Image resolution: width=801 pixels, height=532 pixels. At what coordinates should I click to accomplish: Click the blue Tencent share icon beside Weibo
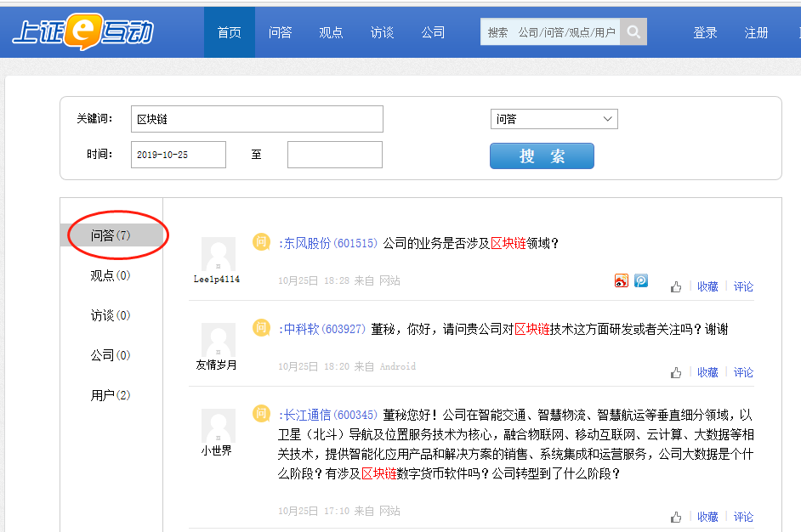click(x=640, y=279)
